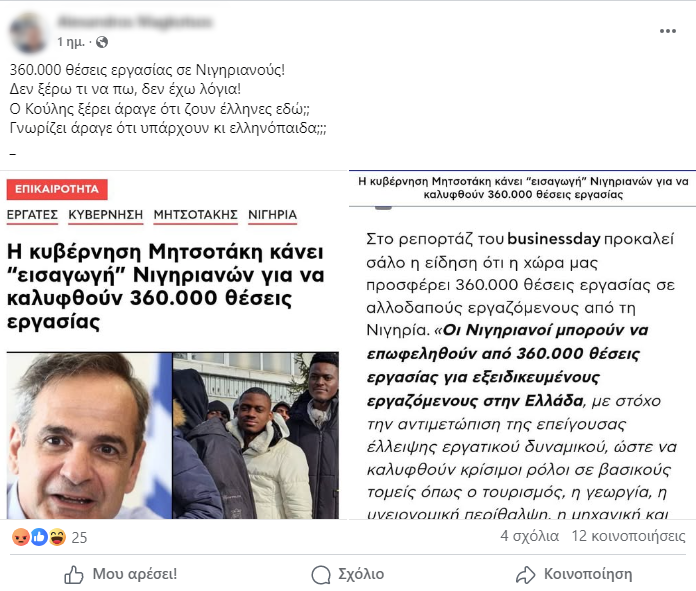Screen dimensions: 696x591
Task: Click the Μου αρέσει! like button
Action: [121, 574]
